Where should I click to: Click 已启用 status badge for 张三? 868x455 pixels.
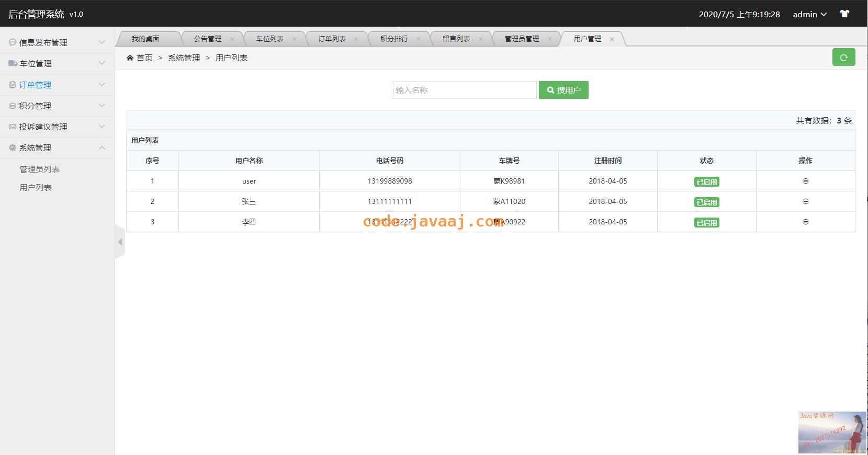coord(707,202)
